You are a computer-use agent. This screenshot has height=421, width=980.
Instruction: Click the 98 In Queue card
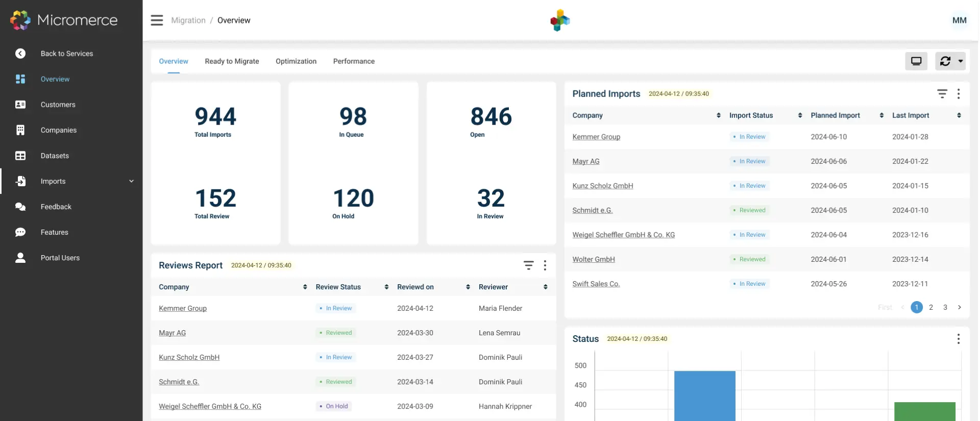[353, 121]
